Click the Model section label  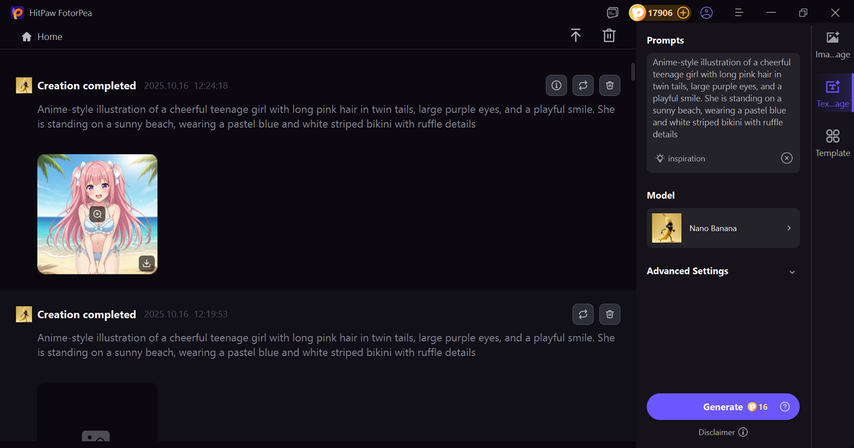(661, 195)
